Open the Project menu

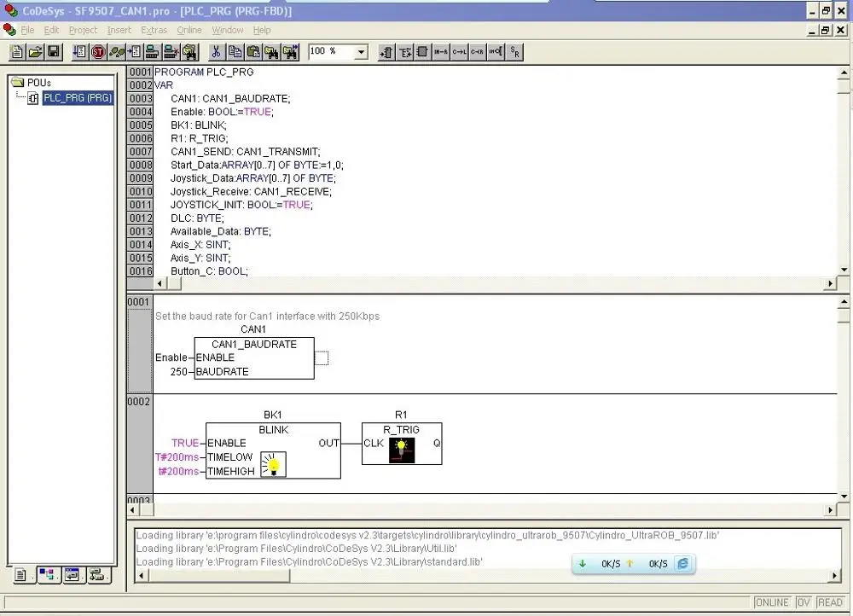pos(83,30)
